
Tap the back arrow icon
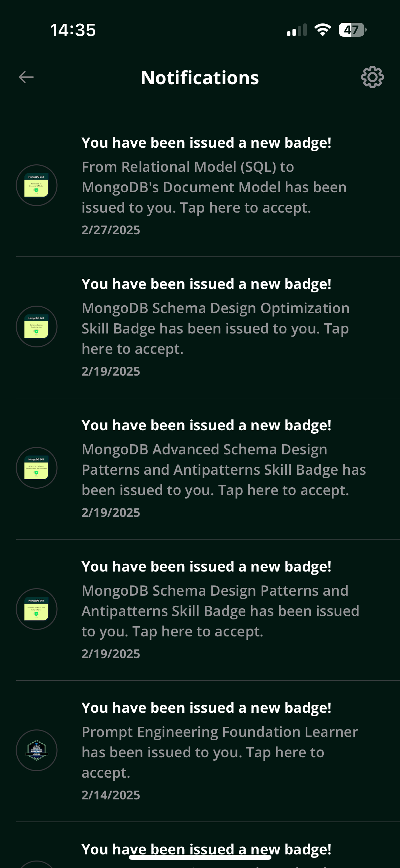[26, 77]
